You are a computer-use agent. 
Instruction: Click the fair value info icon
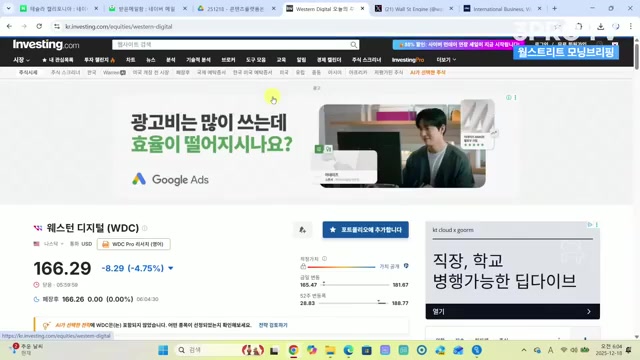(x=324, y=259)
